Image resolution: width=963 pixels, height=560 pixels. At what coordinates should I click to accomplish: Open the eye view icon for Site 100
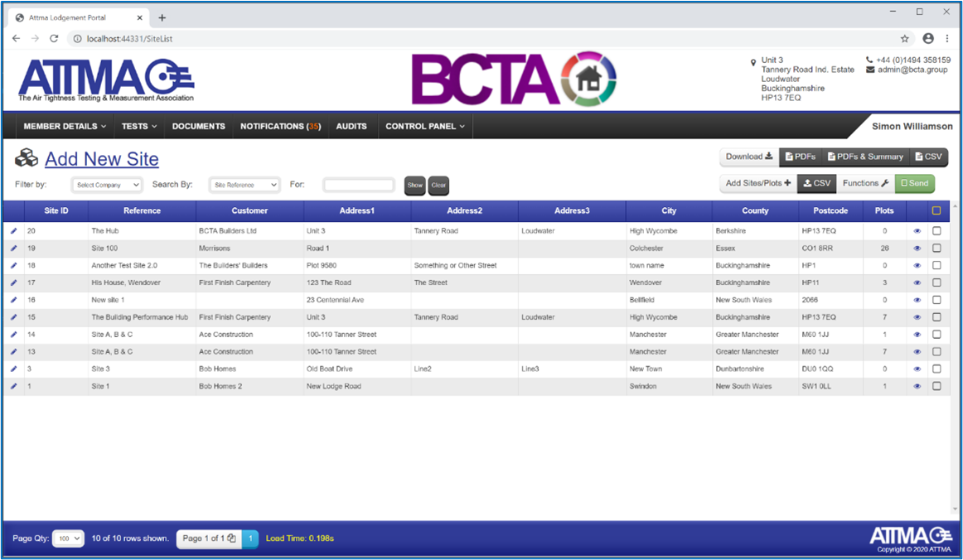pyautogui.click(x=917, y=248)
